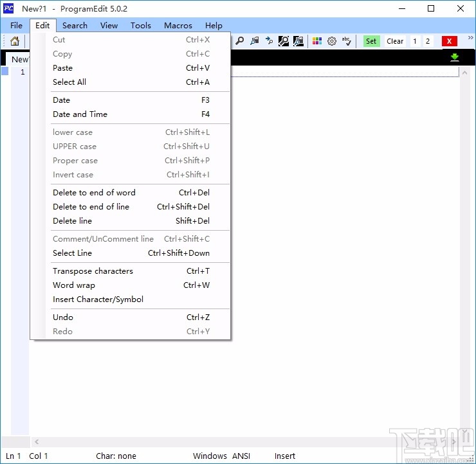Close the Edit menu header
This screenshot has height=464, width=476.
pyautogui.click(x=42, y=26)
